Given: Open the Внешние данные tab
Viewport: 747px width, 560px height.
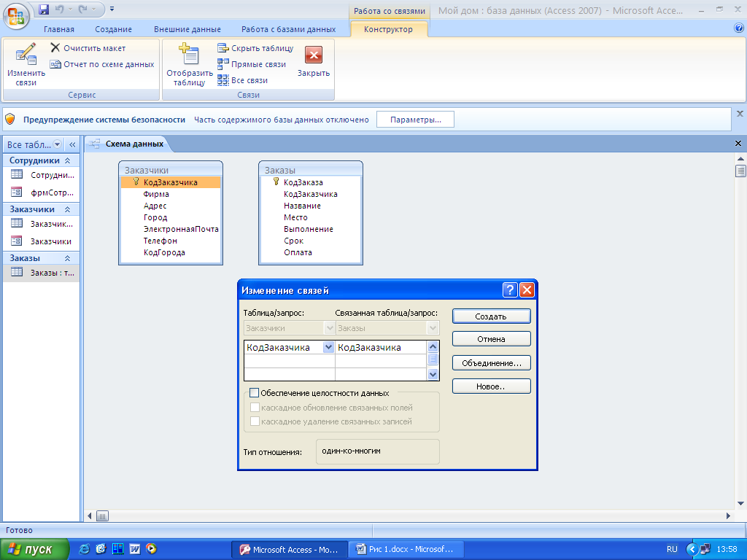Looking at the screenshot, I should pyautogui.click(x=187, y=29).
